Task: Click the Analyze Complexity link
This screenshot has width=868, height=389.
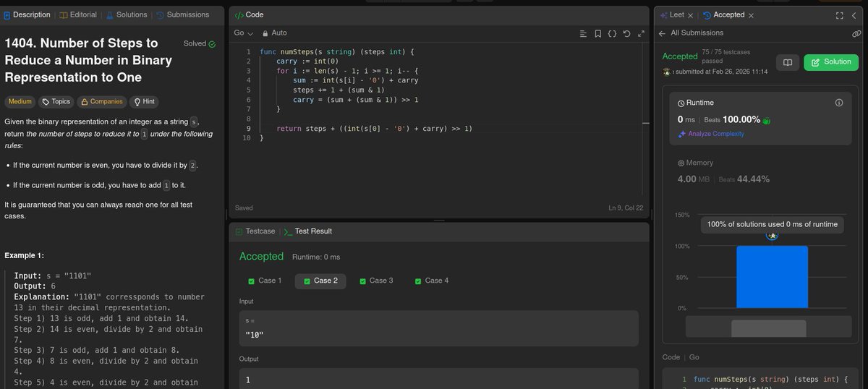Action: [x=711, y=134]
